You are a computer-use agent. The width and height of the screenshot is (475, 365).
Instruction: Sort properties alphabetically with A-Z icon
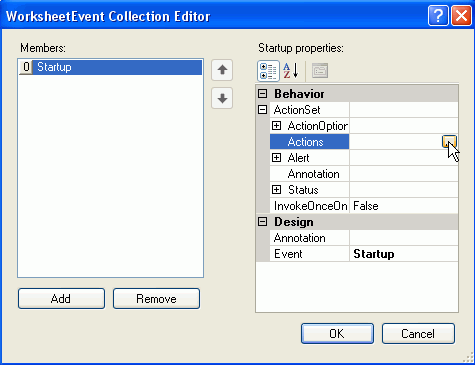coord(291,71)
